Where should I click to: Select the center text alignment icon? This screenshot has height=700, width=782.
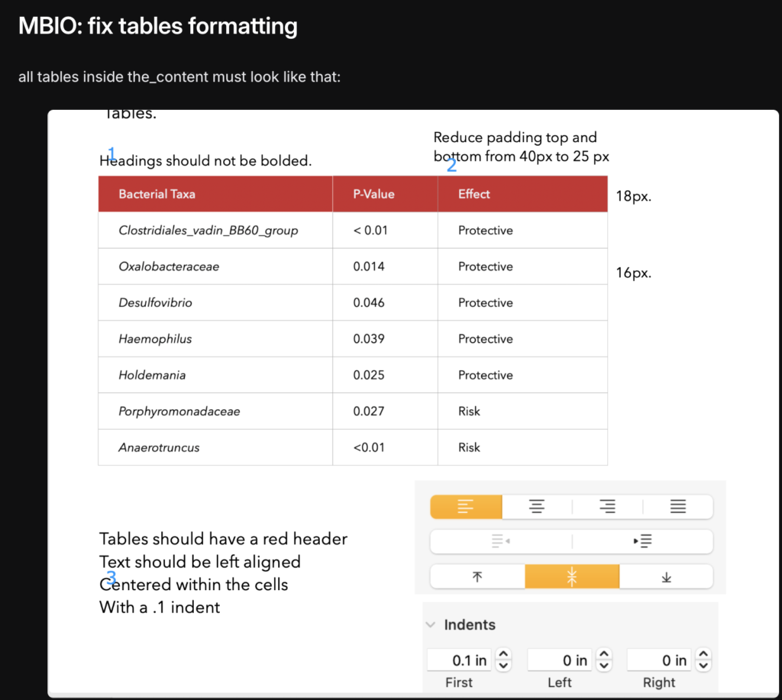[537, 507]
